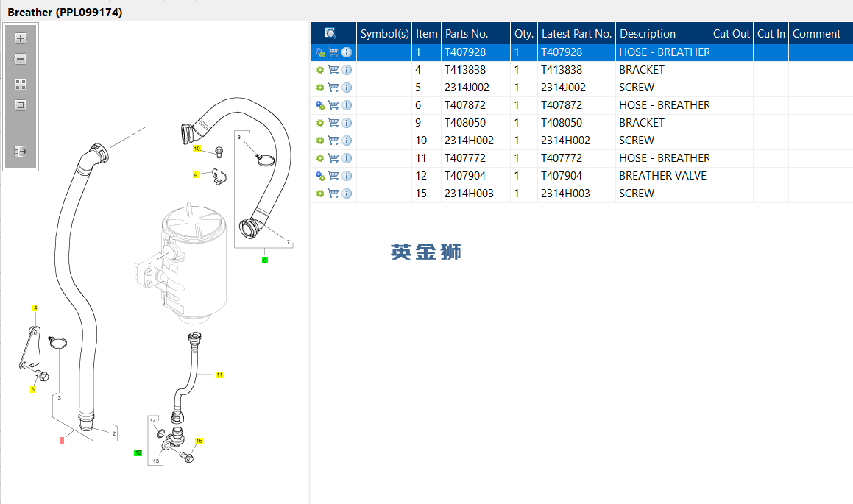The image size is (853, 504).
Task: Show info for screw 2314H002
Action: click(347, 141)
